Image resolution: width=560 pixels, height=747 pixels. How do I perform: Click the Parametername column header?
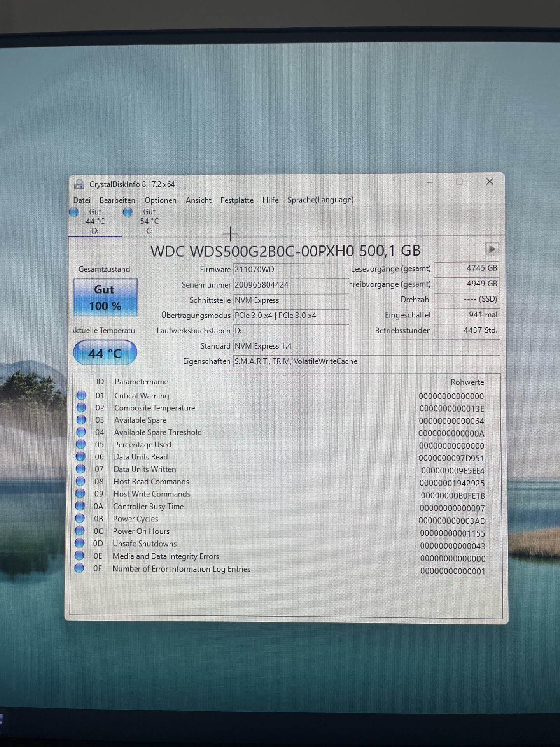141,382
